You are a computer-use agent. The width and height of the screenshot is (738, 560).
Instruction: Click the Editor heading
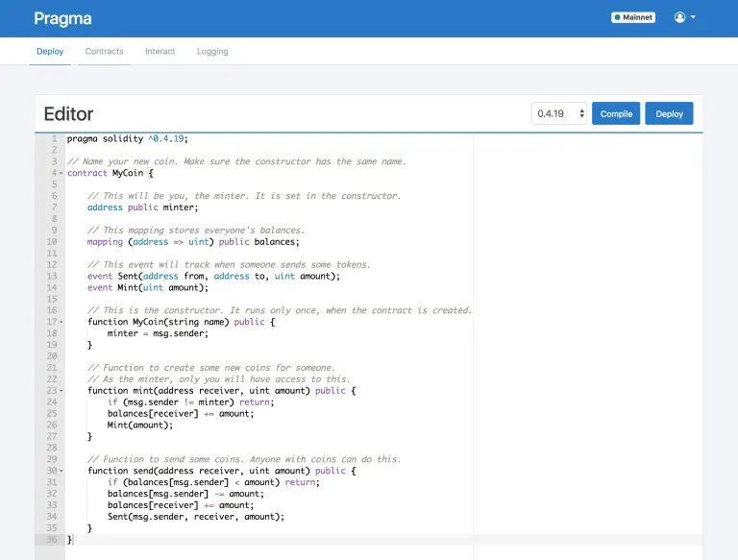[69, 114]
